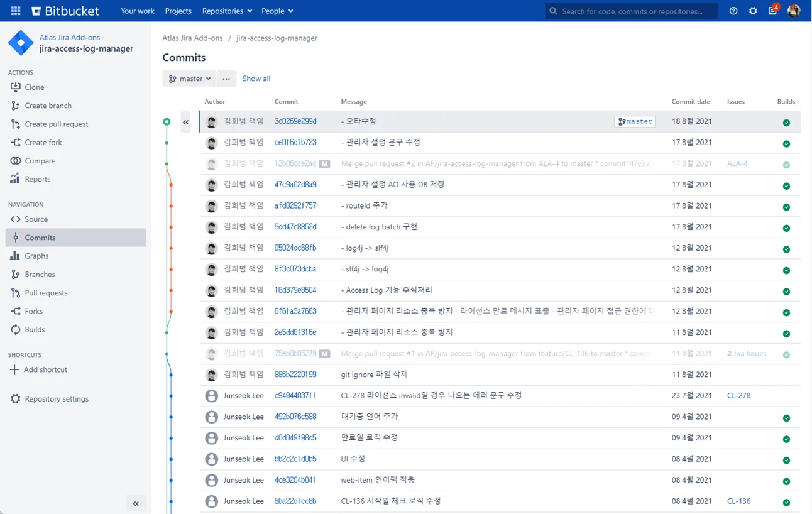Check the build status of commit 3c0269e299d
Viewport: 812px width, 514px height.
(x=786, y=123)
